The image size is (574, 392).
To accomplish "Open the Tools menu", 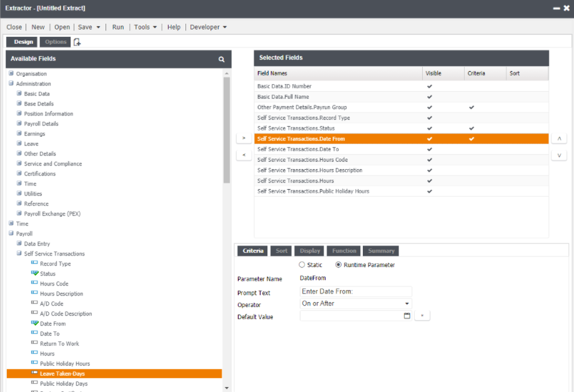I will point(146,27).
